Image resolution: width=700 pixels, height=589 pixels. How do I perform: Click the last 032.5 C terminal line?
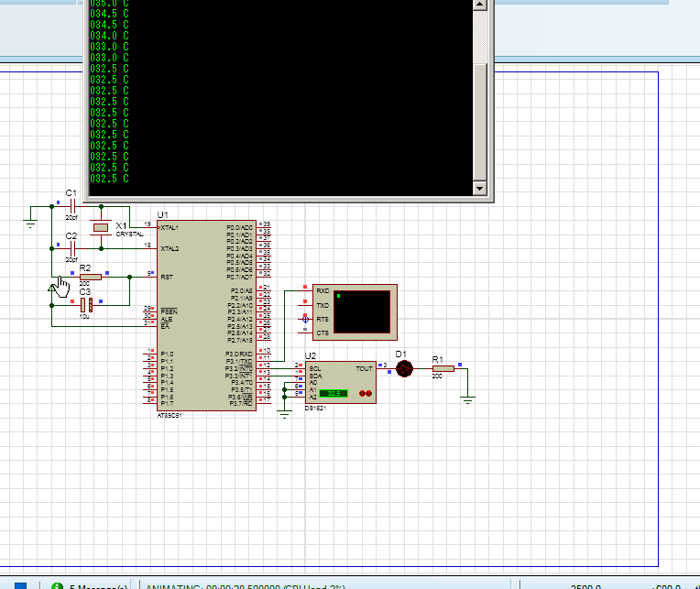point(109,179)
